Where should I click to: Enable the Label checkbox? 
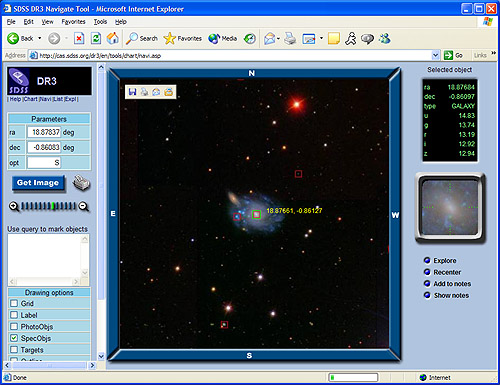tap(14, 315)
